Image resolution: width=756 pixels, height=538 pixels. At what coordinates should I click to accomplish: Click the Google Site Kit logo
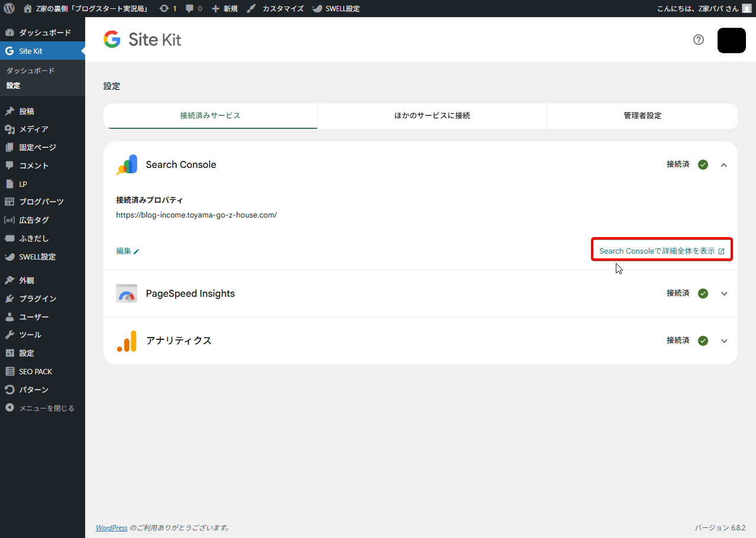(x=143, y=40)
